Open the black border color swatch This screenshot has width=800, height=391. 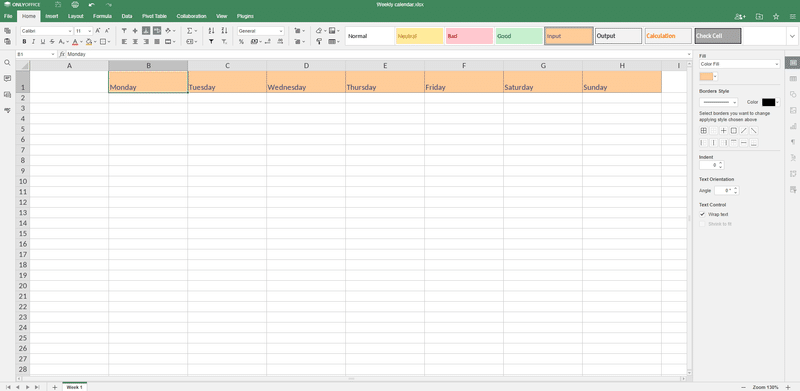click(x=771, y=103)
